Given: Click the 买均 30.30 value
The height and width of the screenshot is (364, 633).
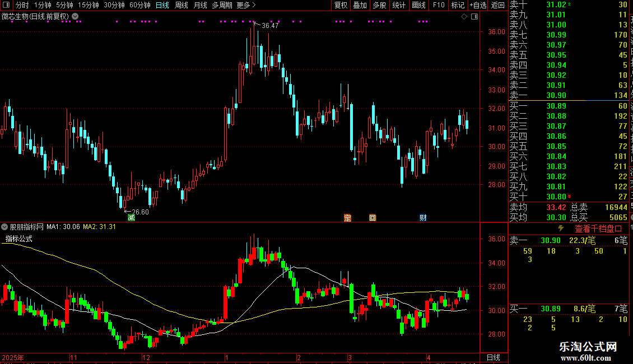Looking at the screenshot, I should (x=556, y=217).
